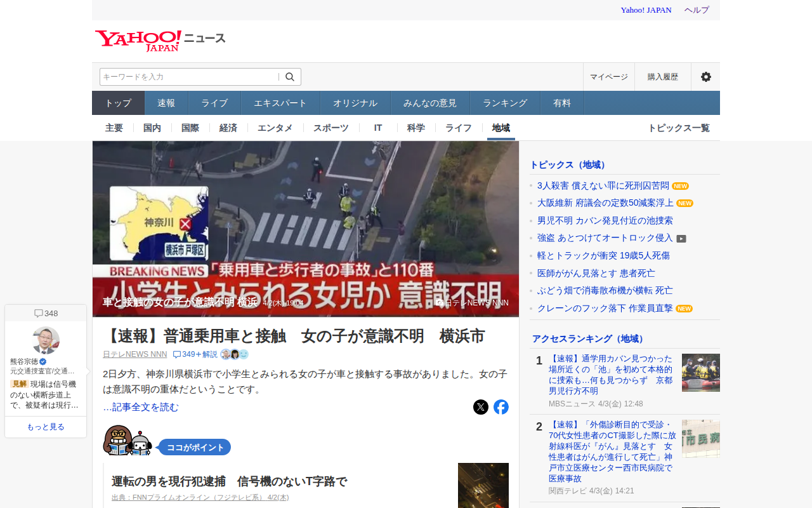Select the IT category
The width and height of the screenshot is (812, 508).
[x=378, y=128]
